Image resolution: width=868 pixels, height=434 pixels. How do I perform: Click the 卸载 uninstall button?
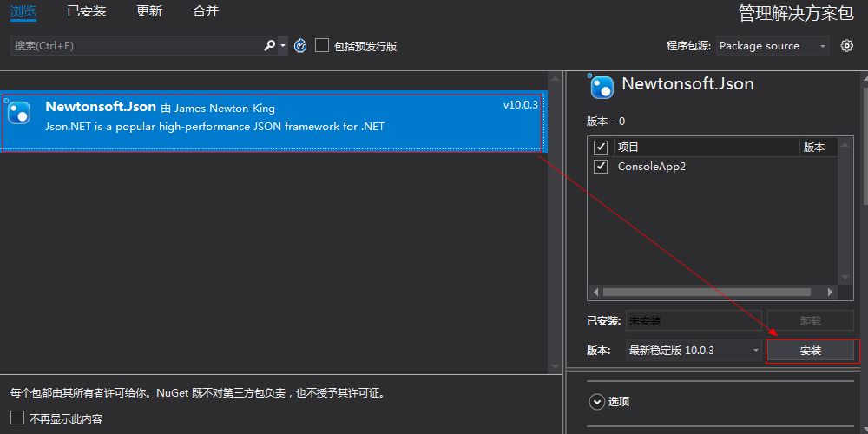[811, 320]
